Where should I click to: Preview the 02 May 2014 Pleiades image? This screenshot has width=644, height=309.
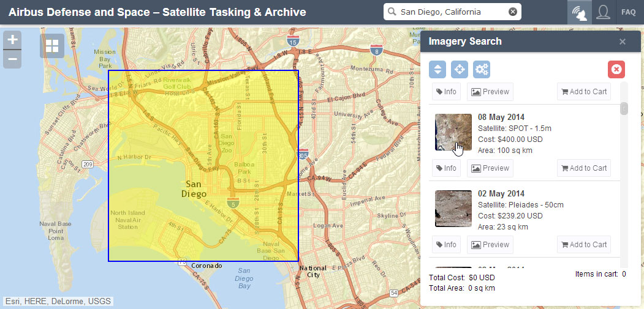click(x=490, y=245)
